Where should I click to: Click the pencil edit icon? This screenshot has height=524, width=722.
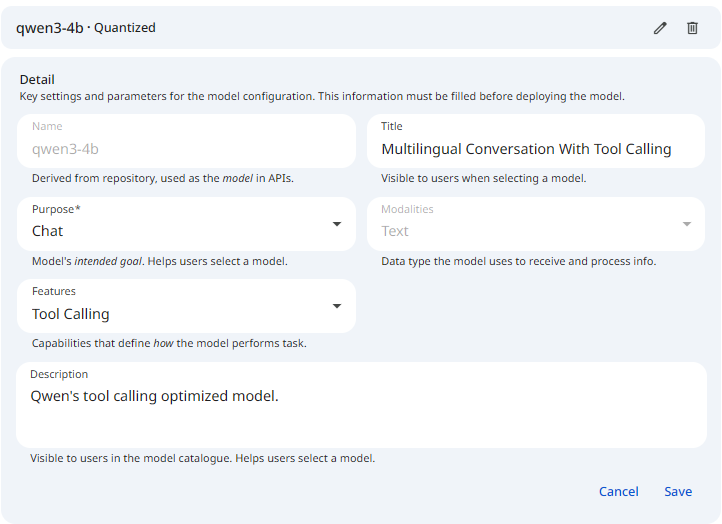660,28
